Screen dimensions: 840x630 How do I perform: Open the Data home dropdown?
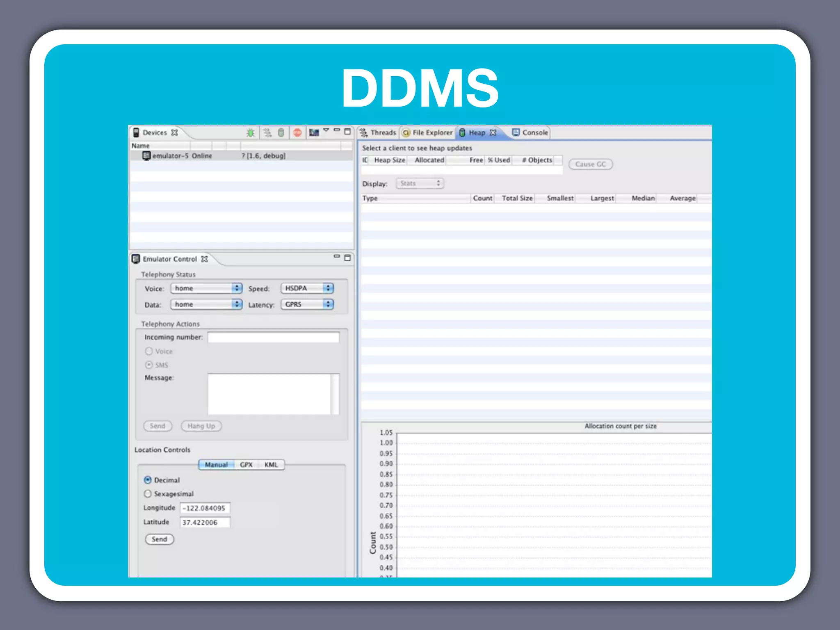pos(206,304)
